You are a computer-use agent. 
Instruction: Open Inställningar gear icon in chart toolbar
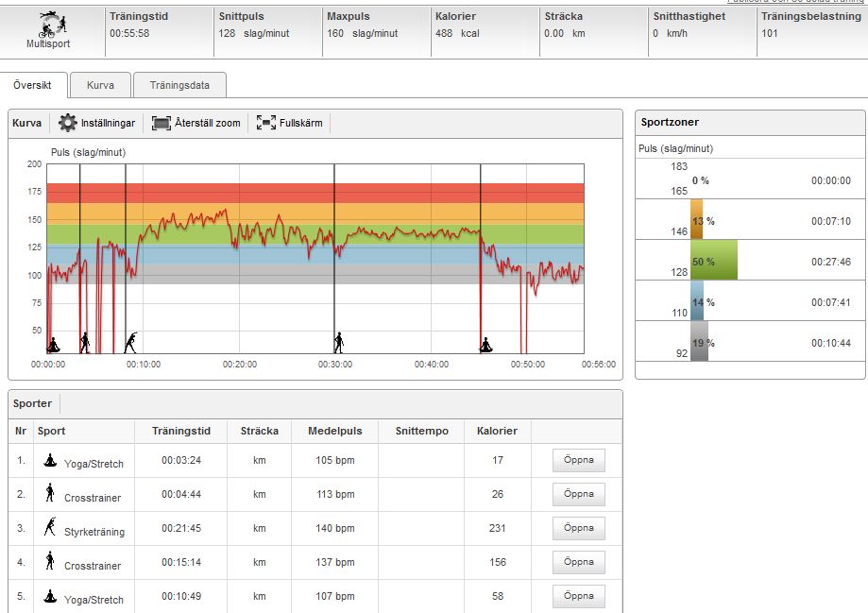(68, 123)
